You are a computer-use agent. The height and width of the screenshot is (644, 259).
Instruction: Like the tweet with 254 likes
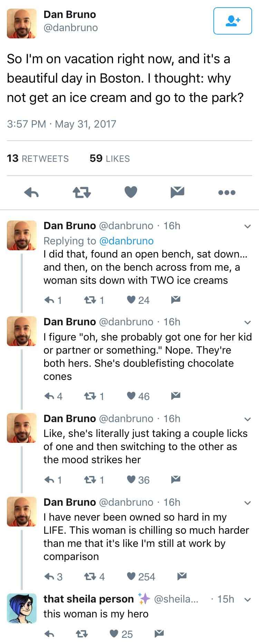click(131, 576)
